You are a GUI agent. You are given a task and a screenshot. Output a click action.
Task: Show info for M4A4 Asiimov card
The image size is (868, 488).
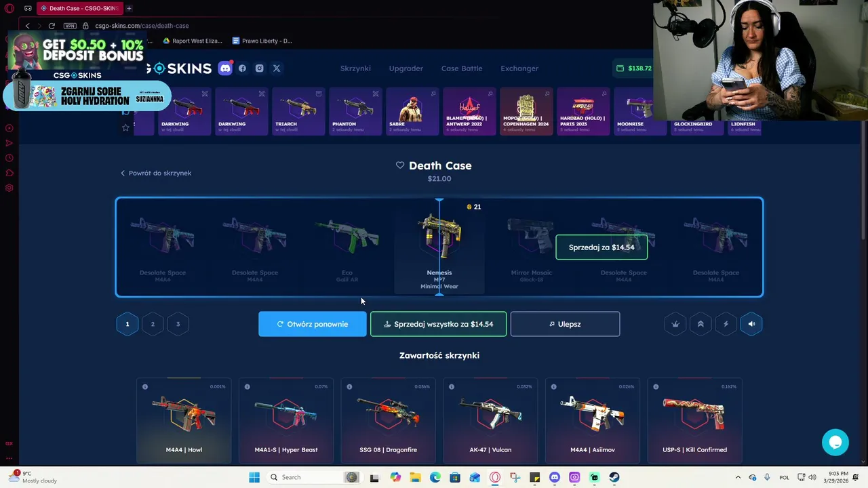(x=554, y=386)
